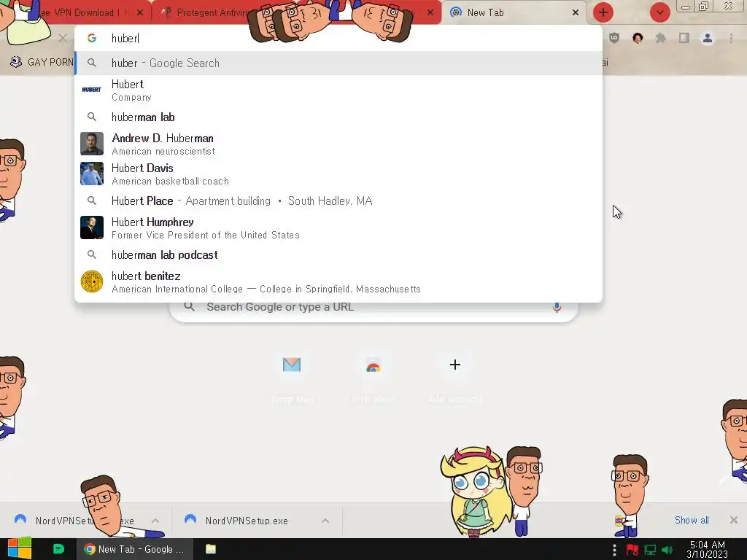This screenshot has width=747, height=560.
Task: Start voice search with microphone icon
Action: pyautogui.click(x=557, y=308)
